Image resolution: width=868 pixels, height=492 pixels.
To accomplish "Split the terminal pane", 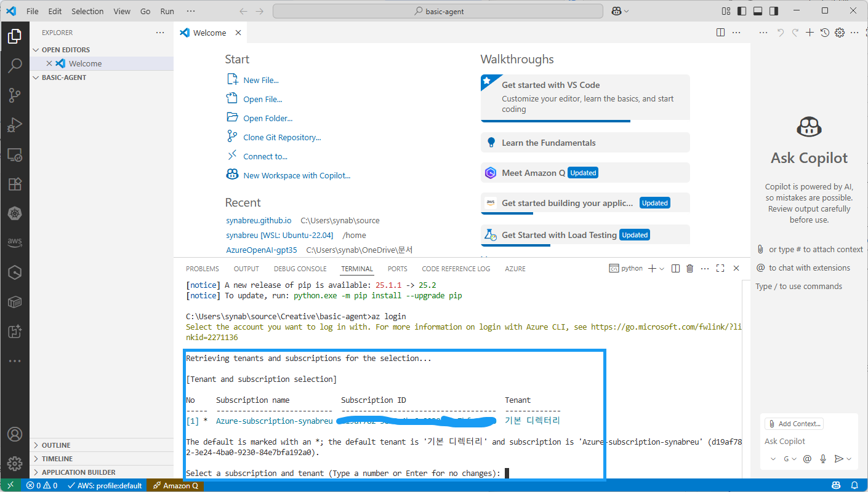I will 675,268.
